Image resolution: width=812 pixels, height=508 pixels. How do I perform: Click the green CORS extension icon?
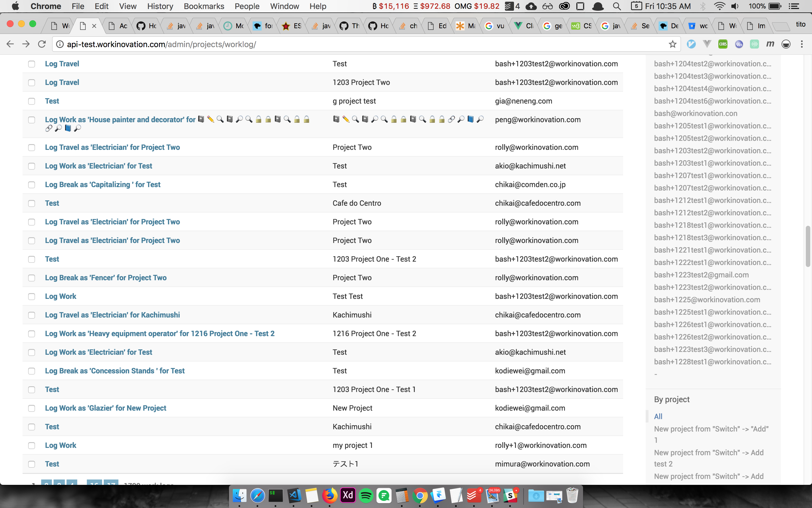pos(723,44)
